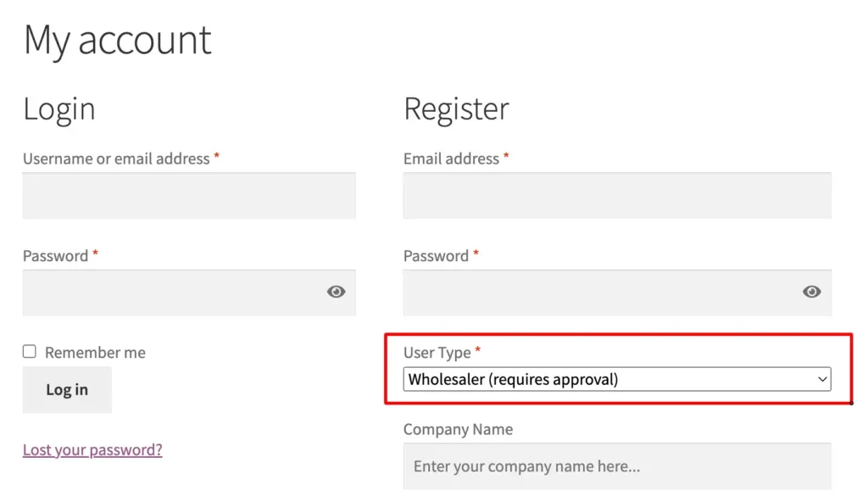
Task: Show the Login password using eye icon
Action: point(336,292)
